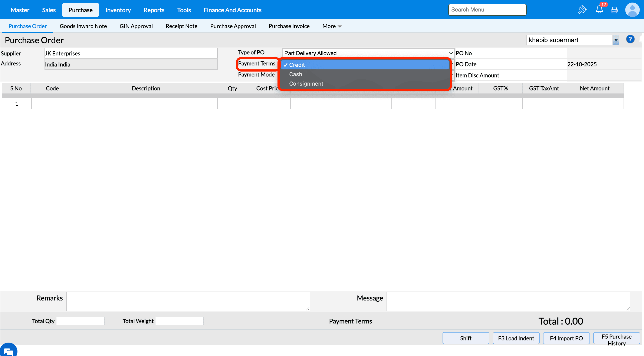644x356 pixels.
Task: Click the blue help question mark icon
Action: coord(630,39)
